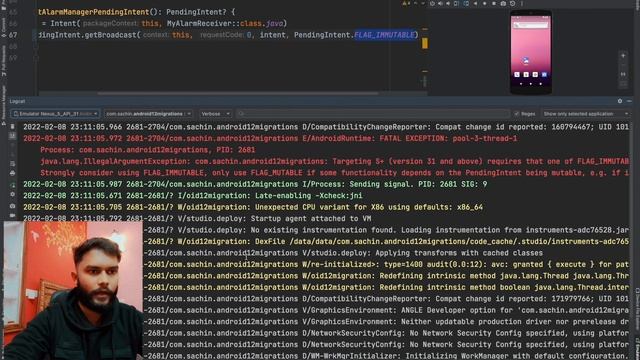
Task: Tap the home screen app icon on emulator
Action: (526, 60)
